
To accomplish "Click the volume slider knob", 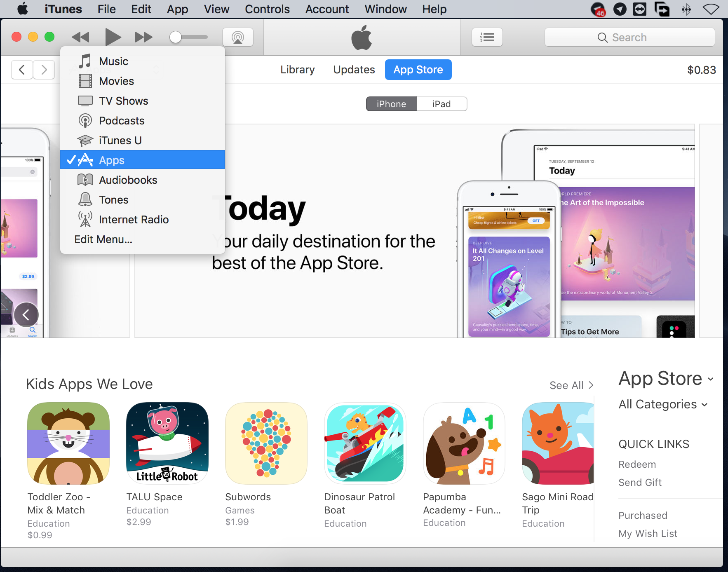I will (176, 37).
